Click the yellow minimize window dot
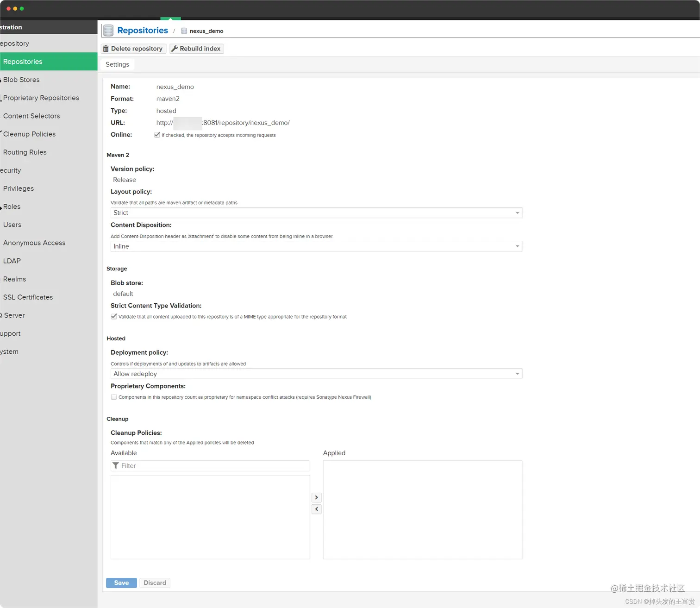 pyautogui.click(x=15, y=9)
